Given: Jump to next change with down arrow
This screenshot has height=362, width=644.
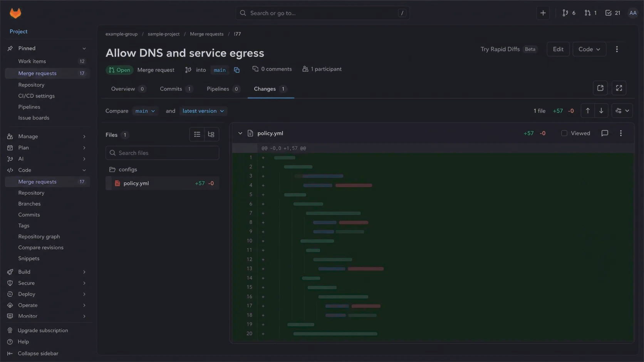Looking at the screenshot, I should pyautogui.click(x=601, y=111).
